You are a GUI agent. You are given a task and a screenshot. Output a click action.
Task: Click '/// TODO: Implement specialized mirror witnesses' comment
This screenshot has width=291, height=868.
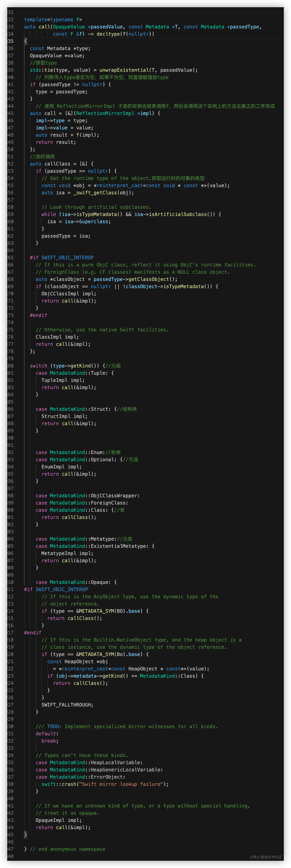coord(127,727)
